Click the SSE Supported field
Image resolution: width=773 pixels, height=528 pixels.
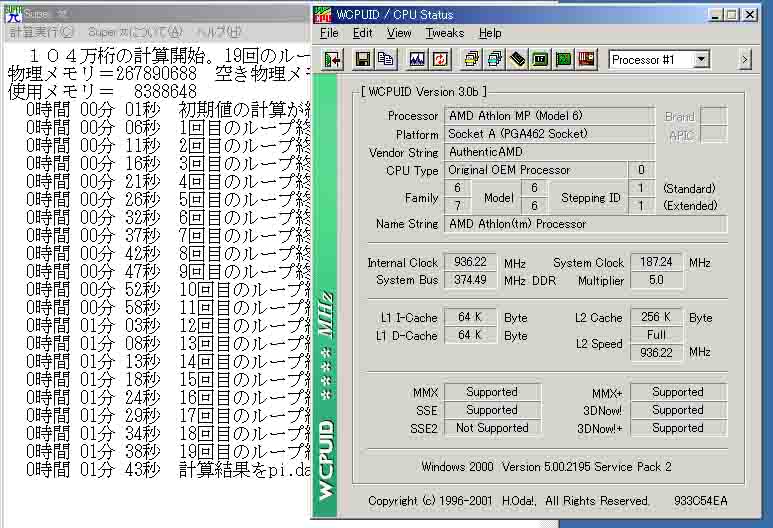click(492, 410)
